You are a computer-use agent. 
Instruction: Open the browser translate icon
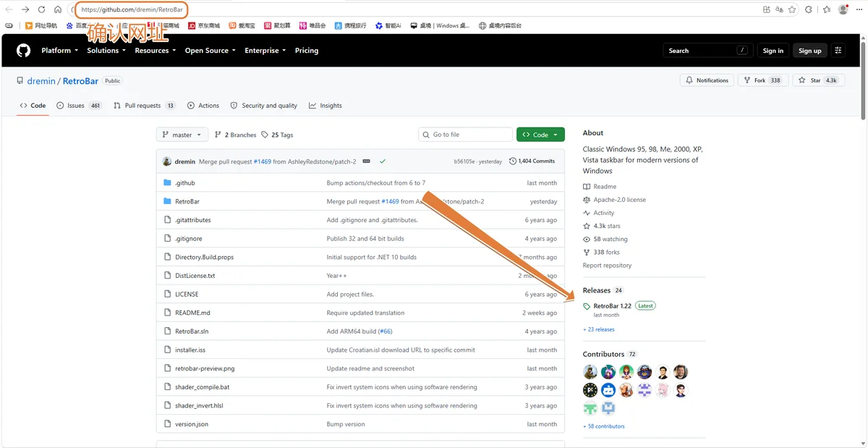tap(780, 9)
